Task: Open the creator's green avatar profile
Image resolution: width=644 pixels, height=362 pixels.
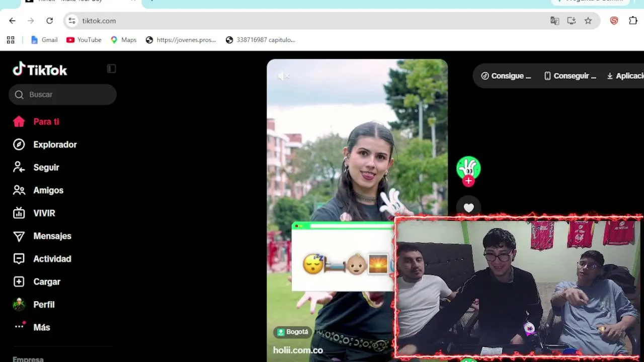Action: click(468, 168)
